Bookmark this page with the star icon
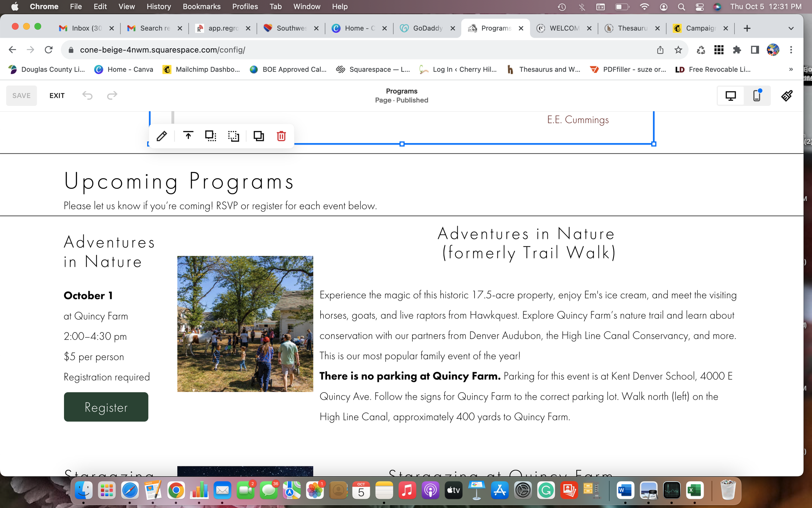 pos(678,50)
